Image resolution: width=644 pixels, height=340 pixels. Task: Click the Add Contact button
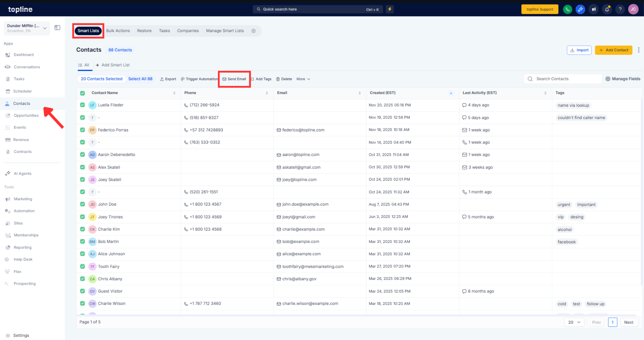614,50
